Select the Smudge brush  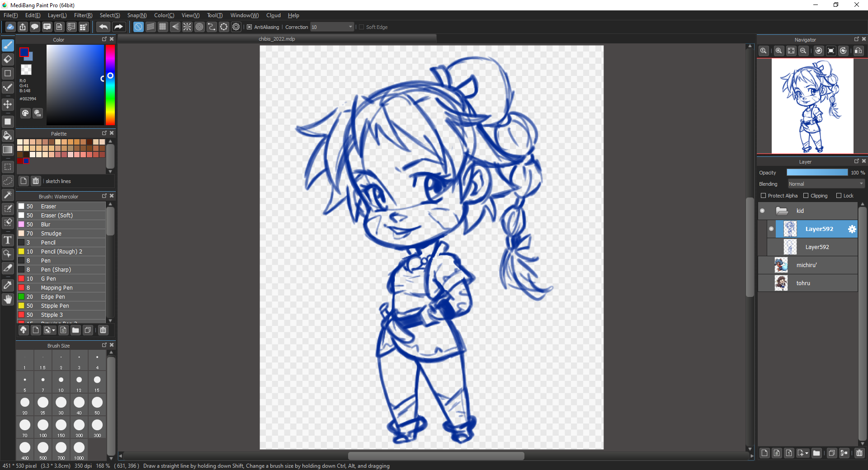(61, 234)
